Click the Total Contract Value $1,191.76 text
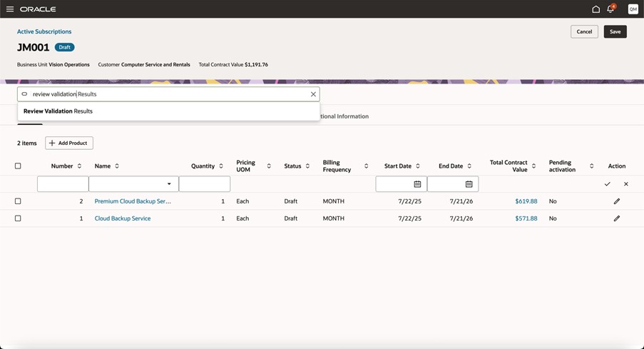 click(x=233, y=64)
